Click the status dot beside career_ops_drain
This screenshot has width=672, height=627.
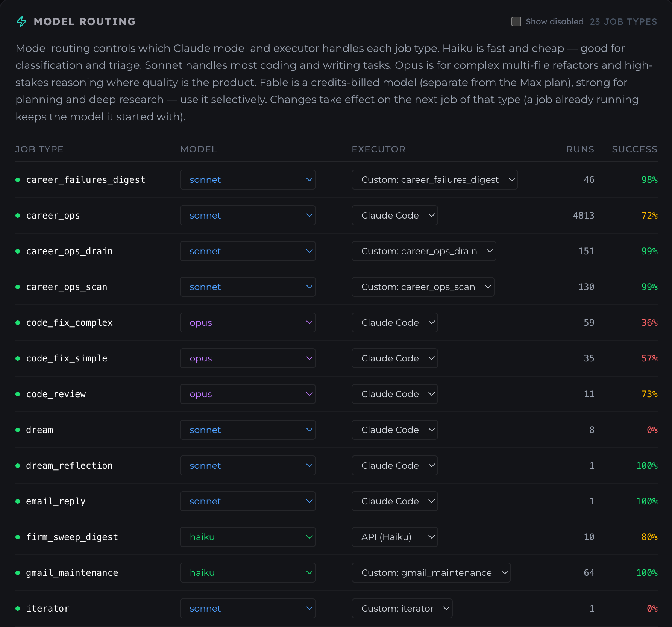(x=18, y=251)
